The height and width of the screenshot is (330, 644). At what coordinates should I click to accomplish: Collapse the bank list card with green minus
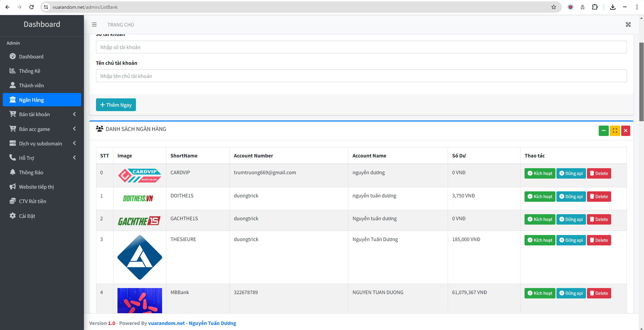603,131
